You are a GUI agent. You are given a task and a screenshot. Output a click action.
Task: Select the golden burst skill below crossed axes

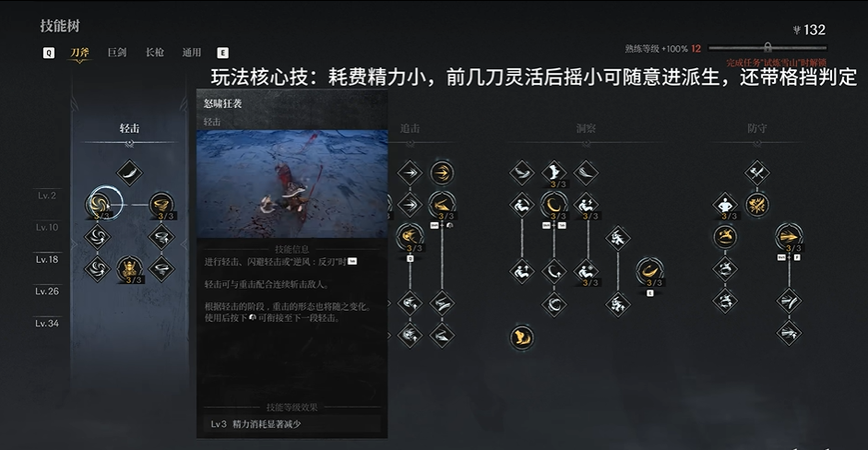click(x=756, y=205)
